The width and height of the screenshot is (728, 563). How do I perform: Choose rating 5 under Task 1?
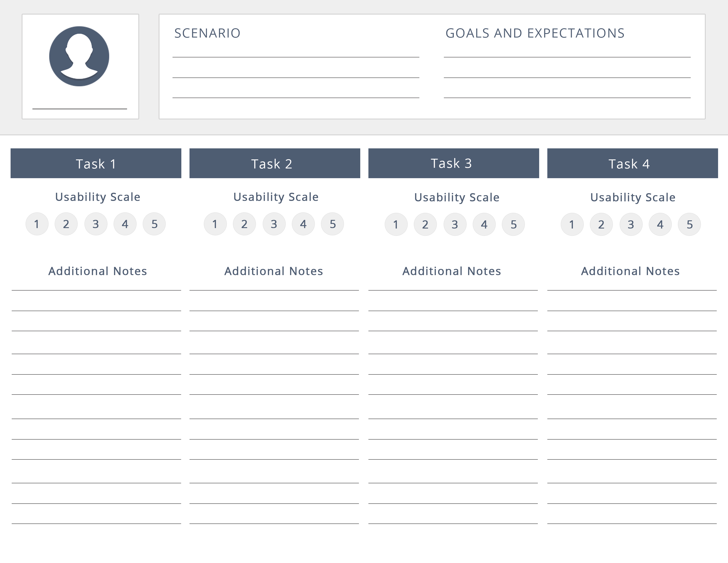[154, 224]
